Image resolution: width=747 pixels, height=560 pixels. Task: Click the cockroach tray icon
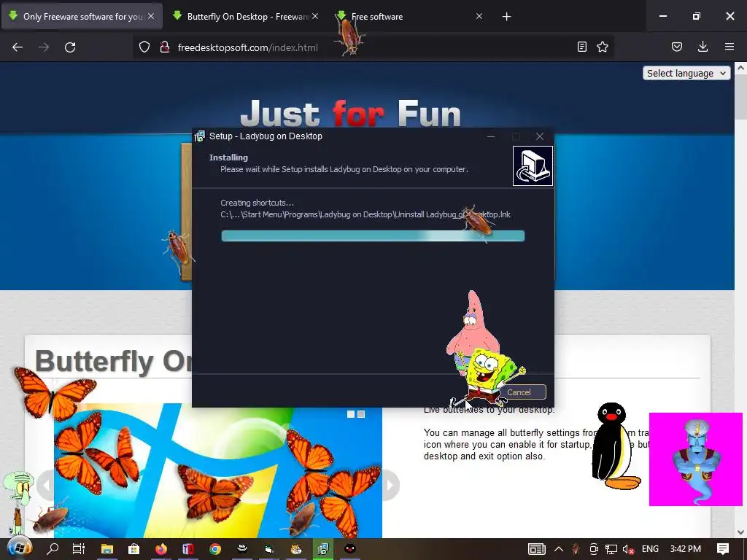coord(576,549)
